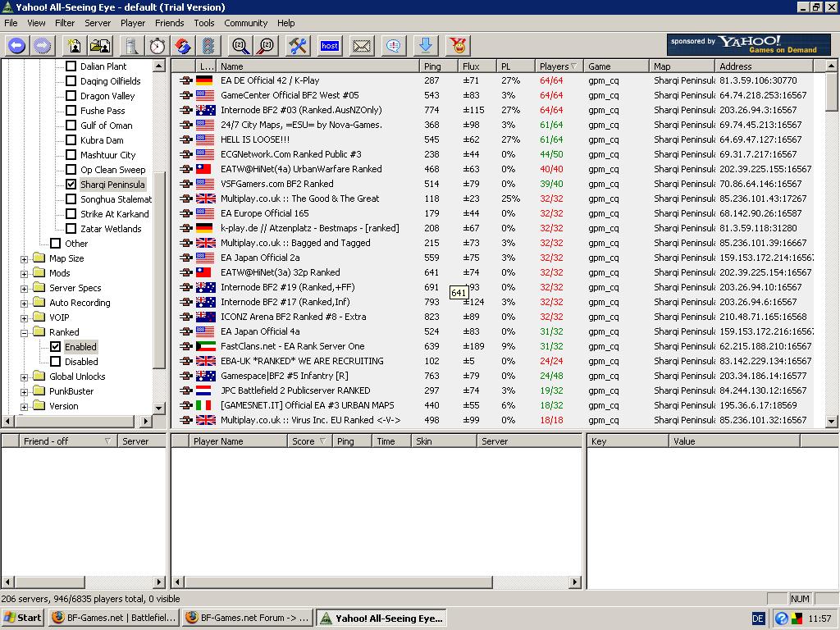The width and height of the screenshot is (840, 630).
Task: Open the Community menu
Action: click(x=245, y=23)
